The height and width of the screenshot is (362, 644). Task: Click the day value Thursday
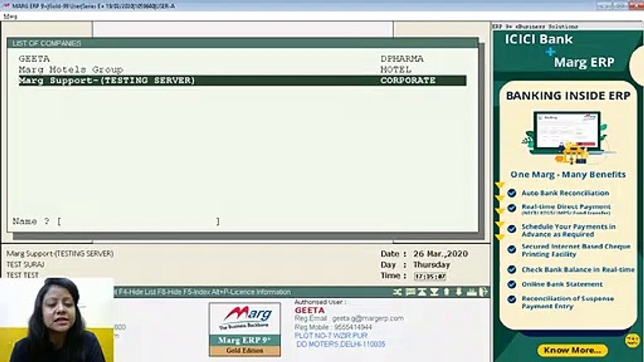click(x=432, y=265)
